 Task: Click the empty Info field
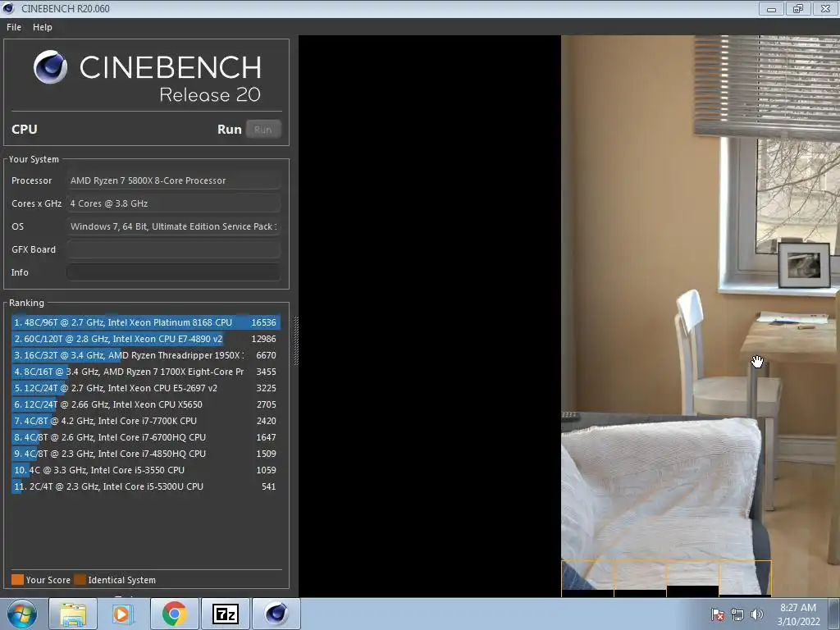pos(173,272)
